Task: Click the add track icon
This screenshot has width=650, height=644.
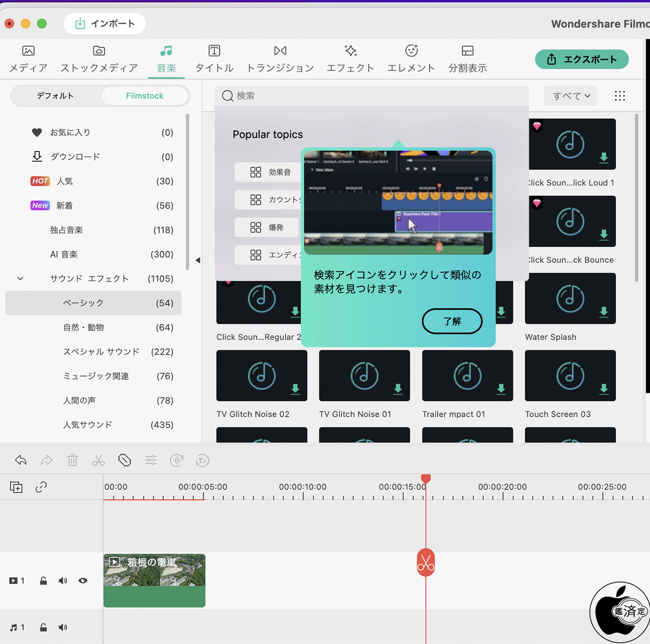Action: pos(16,487)
